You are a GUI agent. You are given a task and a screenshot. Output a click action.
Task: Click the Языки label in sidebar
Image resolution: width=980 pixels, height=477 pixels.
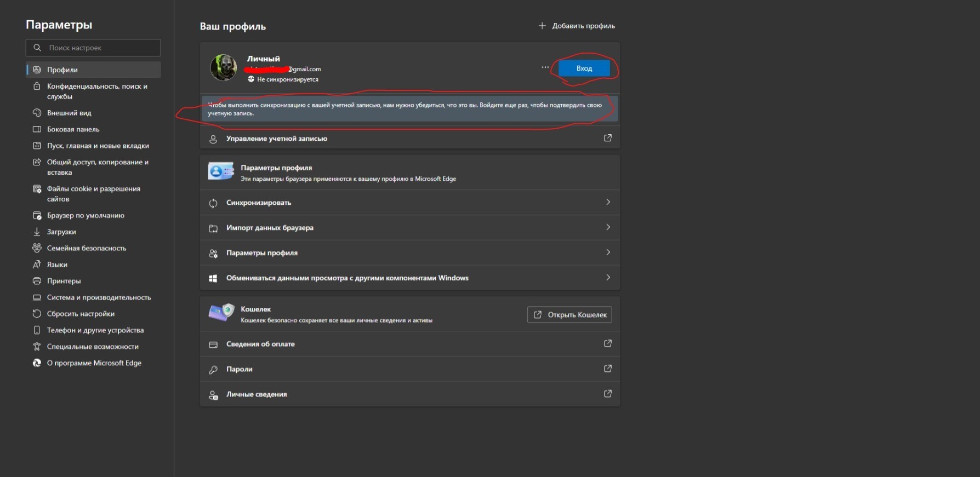[x=57, y=265]
